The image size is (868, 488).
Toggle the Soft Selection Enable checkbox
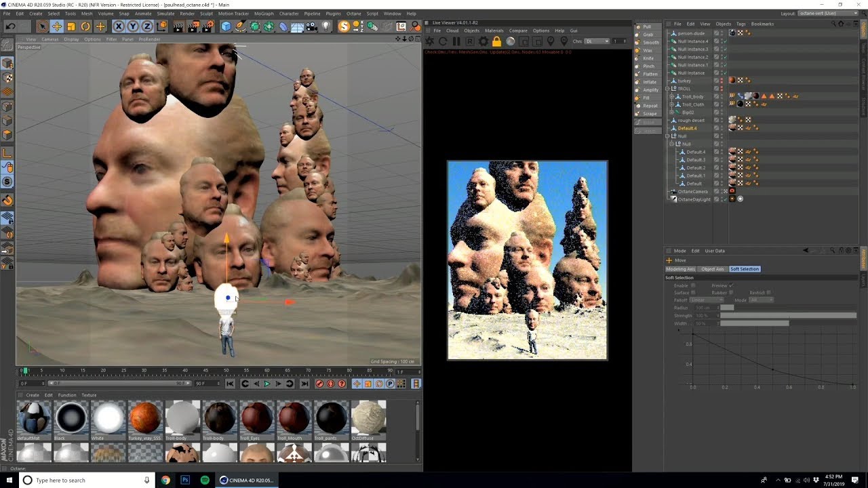coord(692,285)
